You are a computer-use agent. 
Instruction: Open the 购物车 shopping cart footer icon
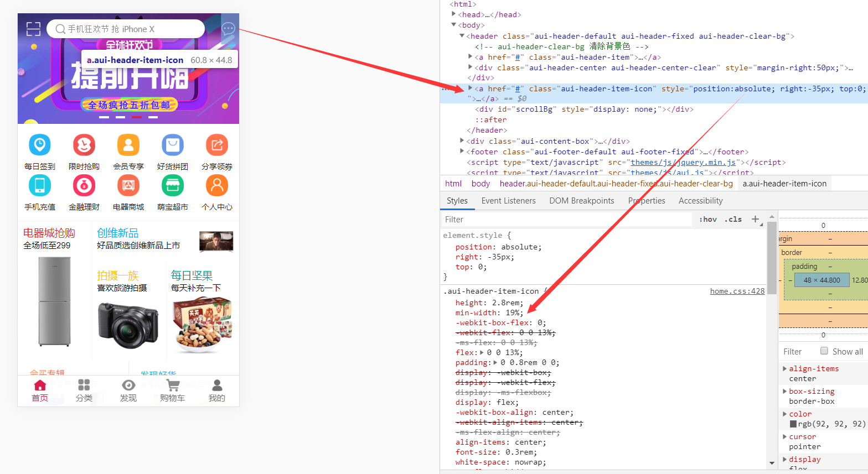[173, 391]
